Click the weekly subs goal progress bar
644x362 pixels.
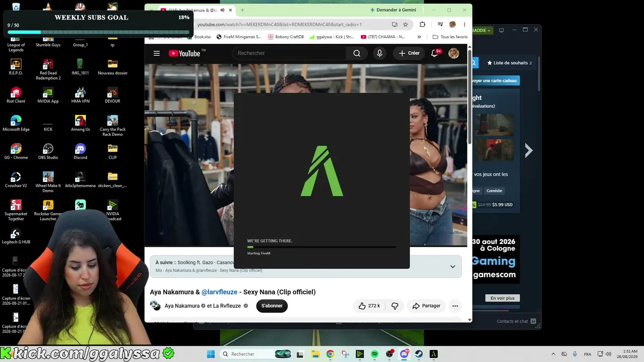coord(99,32)
